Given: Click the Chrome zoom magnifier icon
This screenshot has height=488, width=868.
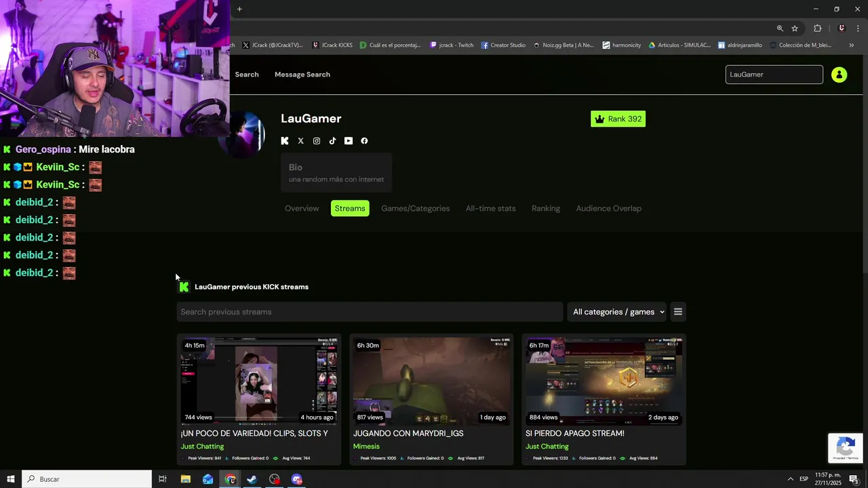Looking at the screenshot, I should pyautogui.click(x=780, y=28).
